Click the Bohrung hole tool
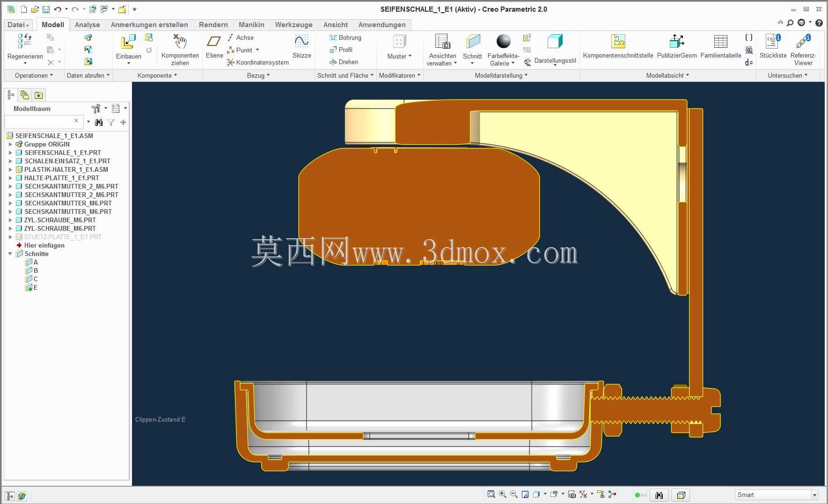The width and height of the screenshot is (828, 504). pyautogui.click(x=345, y=37)
